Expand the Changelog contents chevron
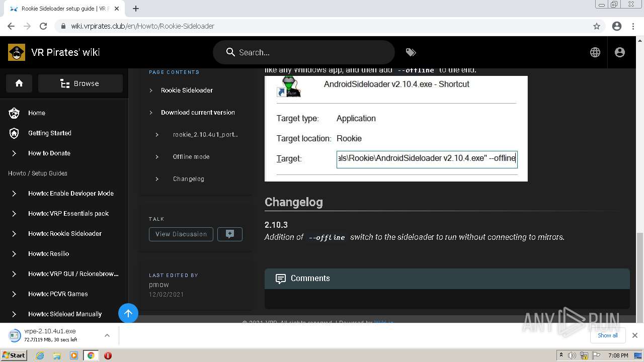644x362 pixels. (x=157, y=179)
